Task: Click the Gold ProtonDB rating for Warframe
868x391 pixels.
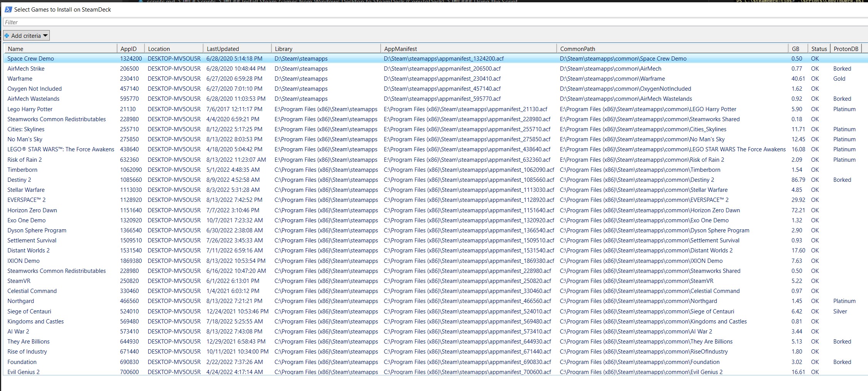Action: [839, 79]
